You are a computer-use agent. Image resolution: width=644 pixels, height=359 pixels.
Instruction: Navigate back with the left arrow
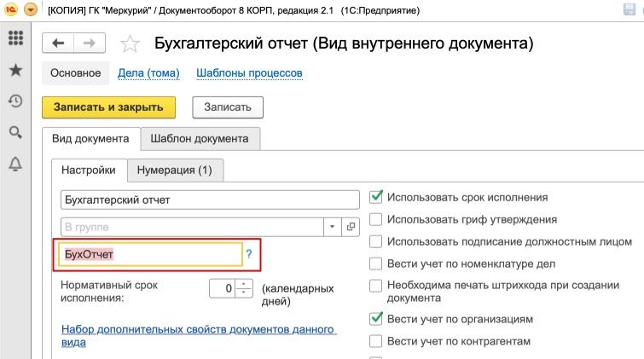pyautogui.click(x=59, y=43)
